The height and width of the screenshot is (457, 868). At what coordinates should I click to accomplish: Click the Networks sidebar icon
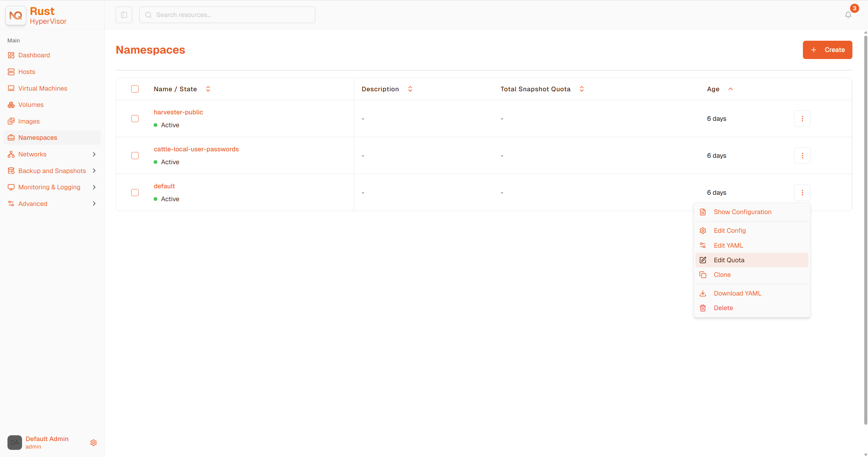(11, 154)
